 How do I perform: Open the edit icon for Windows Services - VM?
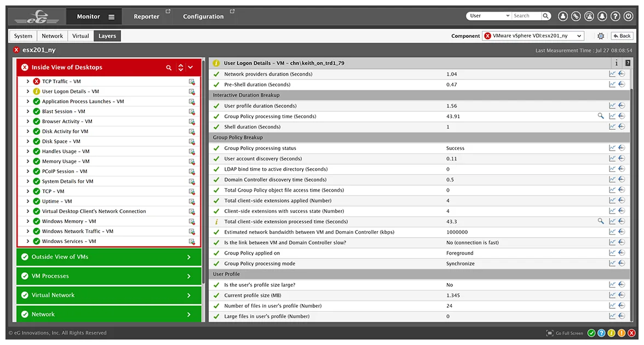tap(192, 242)
